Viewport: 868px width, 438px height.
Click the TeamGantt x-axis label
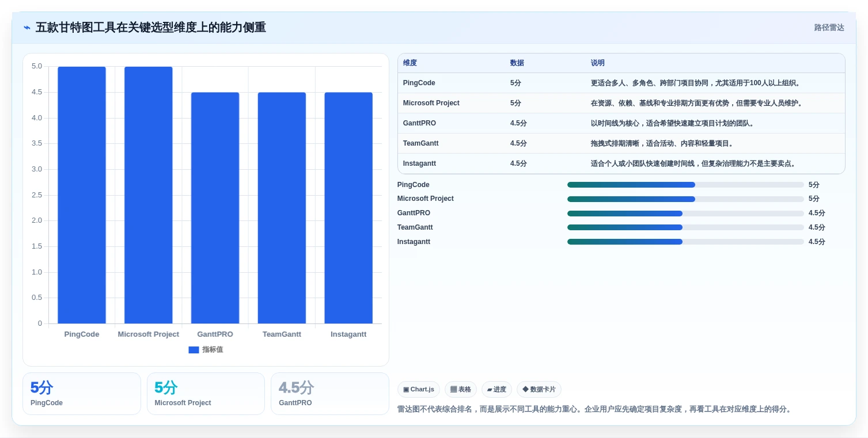pos(282,334)
